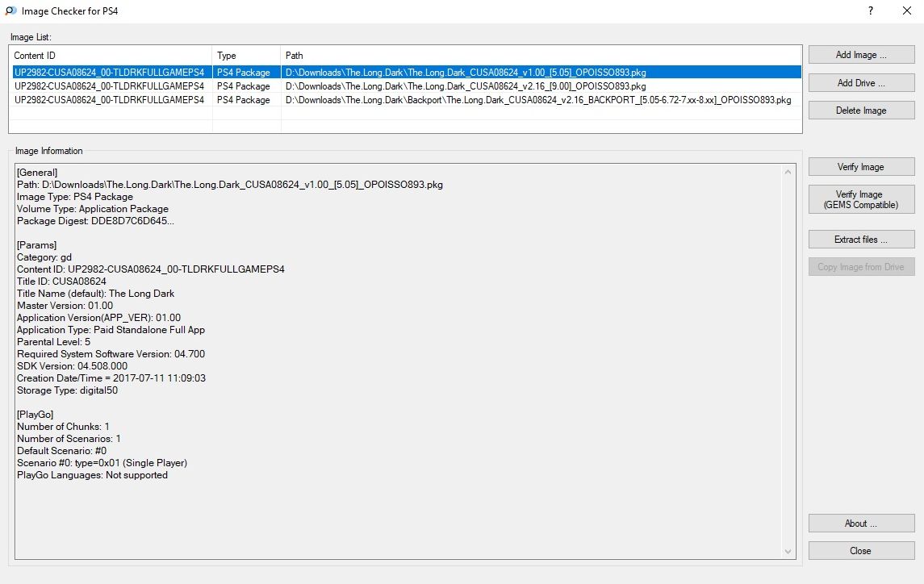Click Verify Image (GEMS Compatible) button
The image size is (924, 584).
[861, 199]
